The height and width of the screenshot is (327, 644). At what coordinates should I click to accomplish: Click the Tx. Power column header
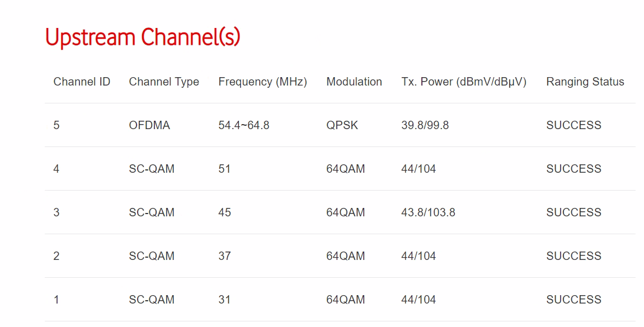pyautogui.click(x=464, y=82)
